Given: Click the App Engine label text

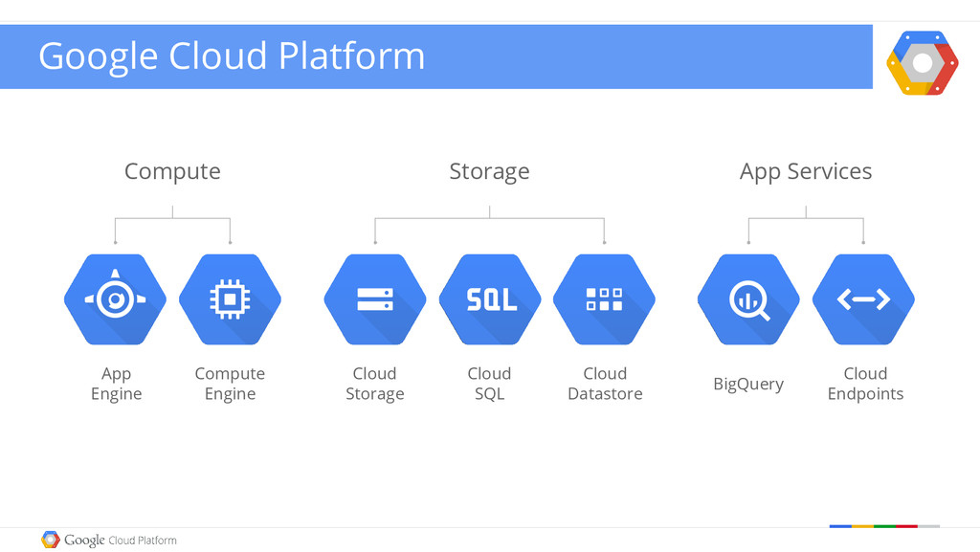Looking at the screenshot, I should tap(116, 384).
